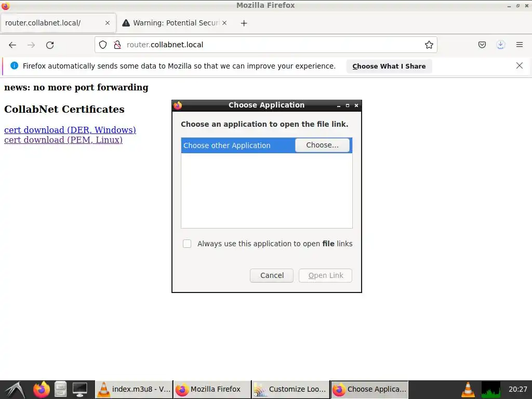This screenshot has height=399, width=532.
Task: Switch to Customize Look taskbar window
Action: tap(291, 390)
